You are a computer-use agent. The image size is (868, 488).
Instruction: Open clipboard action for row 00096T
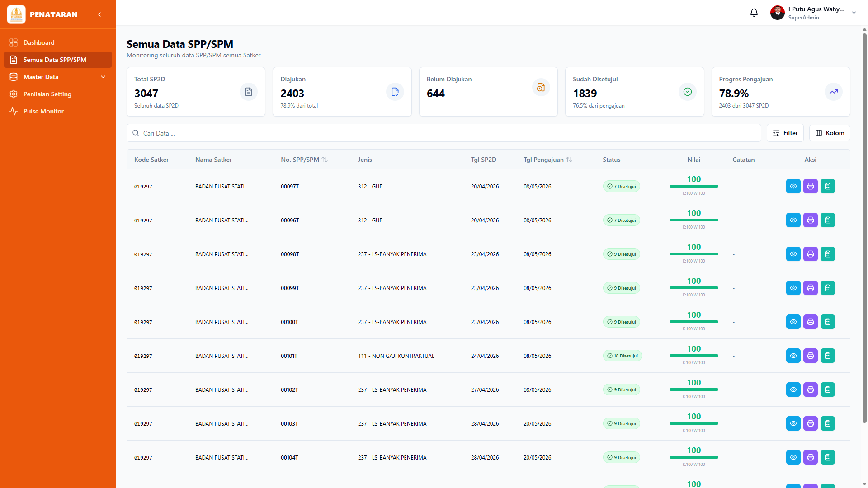pos(827,220)
